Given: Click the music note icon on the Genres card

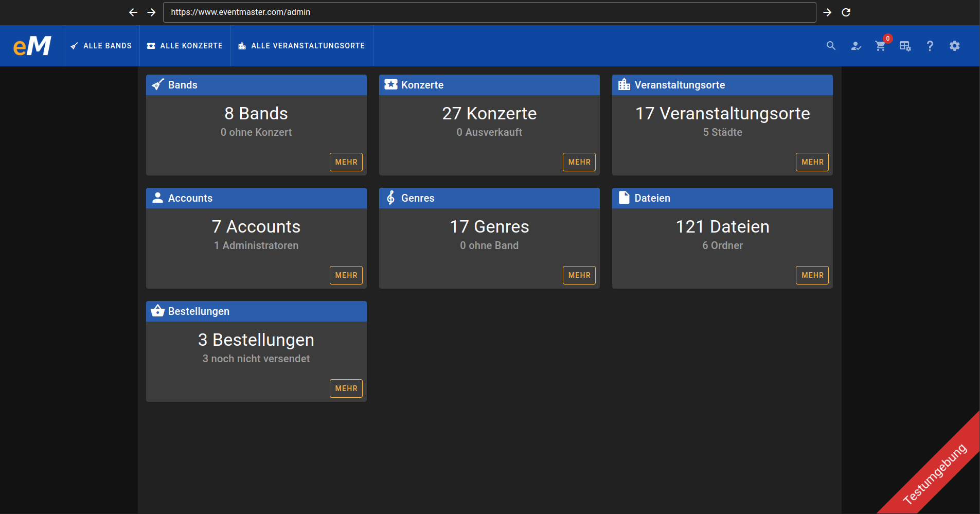Looking at the screenshot, I should [x=391, y=198].
